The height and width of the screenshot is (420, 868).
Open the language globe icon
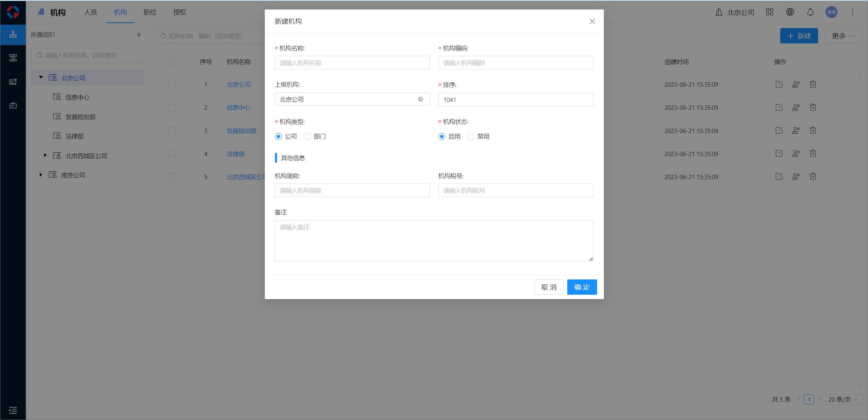pos(790,12)
